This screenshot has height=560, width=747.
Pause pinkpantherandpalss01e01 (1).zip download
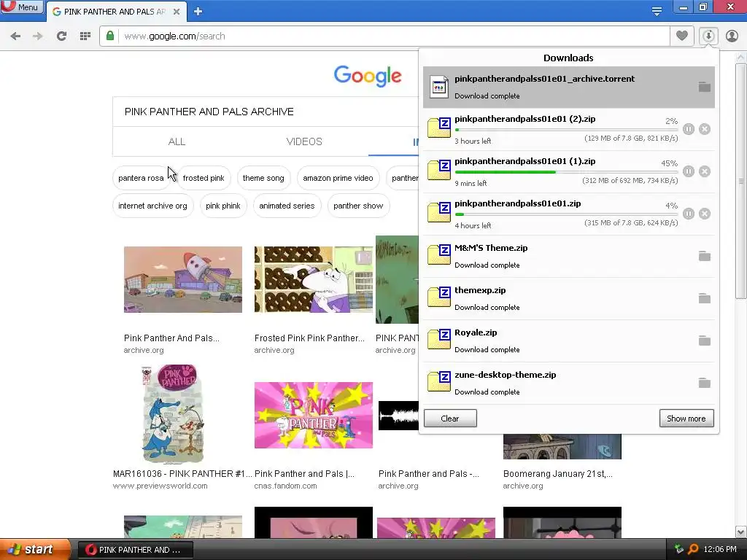pyautogui.click(x=689, y=171)
